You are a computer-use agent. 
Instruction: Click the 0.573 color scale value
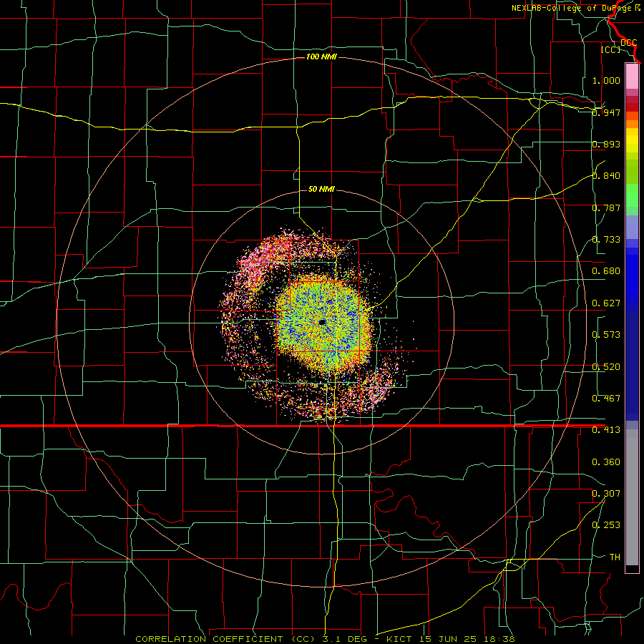tap(606, 335)
